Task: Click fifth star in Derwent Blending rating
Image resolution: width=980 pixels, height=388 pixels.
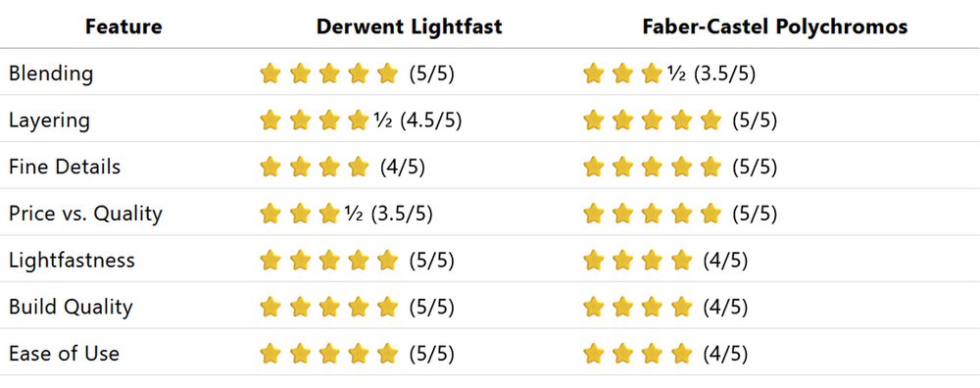Action: coord(387,73)
